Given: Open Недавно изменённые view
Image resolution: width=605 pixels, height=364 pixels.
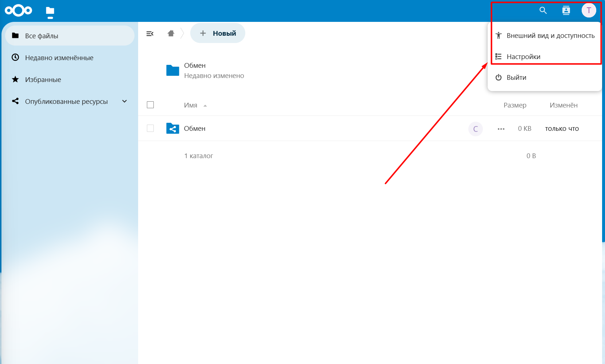Looking at the screenshot, I should click(70, 58).
